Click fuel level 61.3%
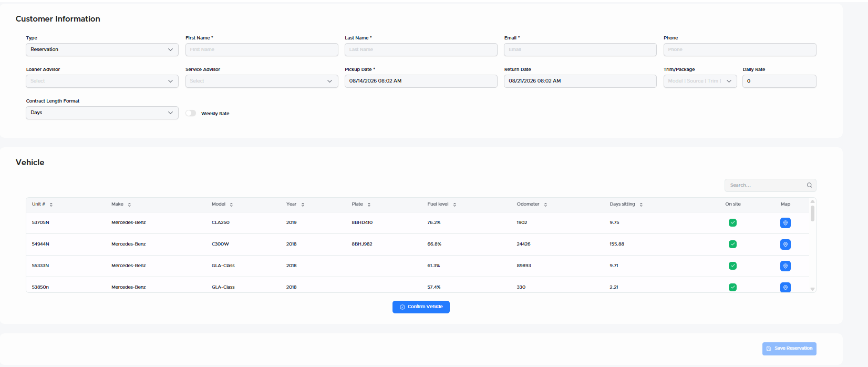Screen dimensions: 868x367 [x=433, y=266]
